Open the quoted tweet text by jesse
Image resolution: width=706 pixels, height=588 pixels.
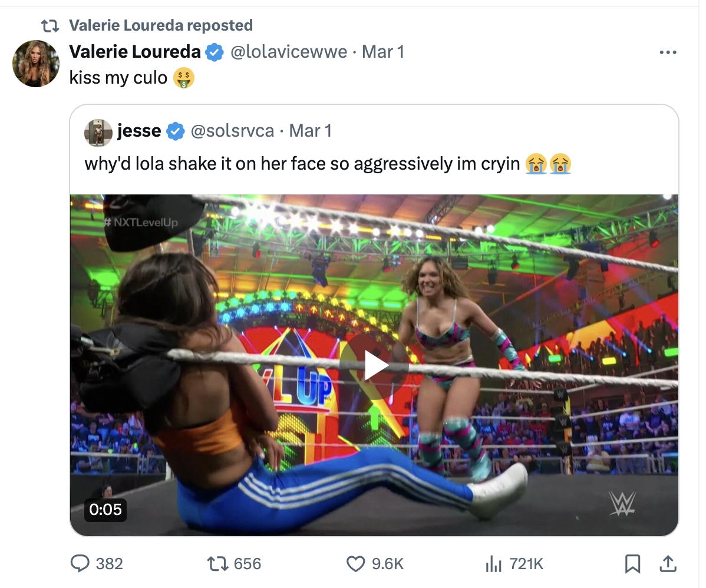(x=303, y=163)
